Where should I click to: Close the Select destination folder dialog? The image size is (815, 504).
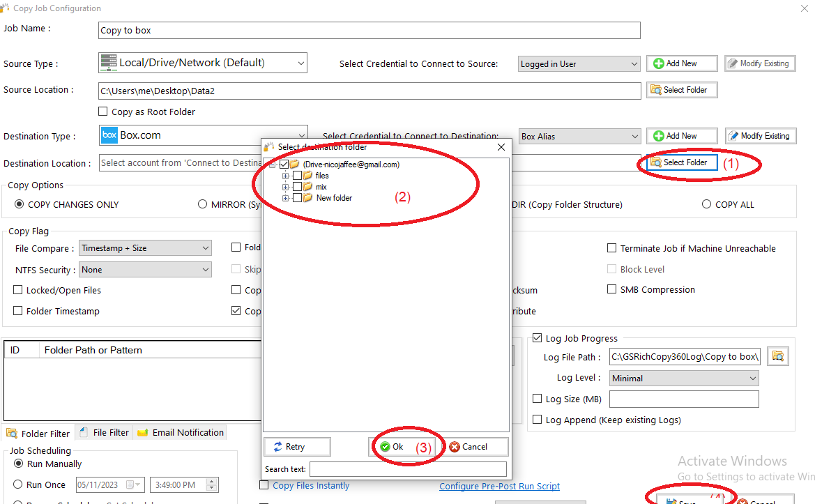coord(501,147)
